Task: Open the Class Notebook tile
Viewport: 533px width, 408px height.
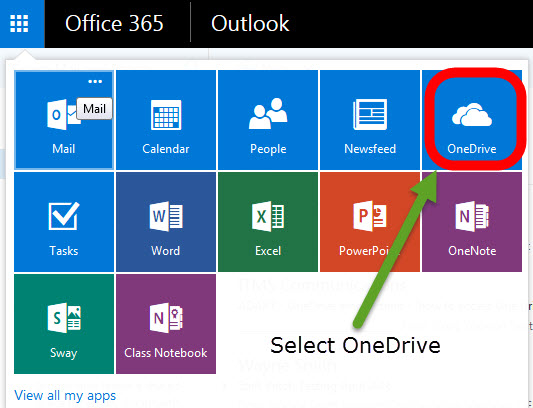Action: click(166, 324)
